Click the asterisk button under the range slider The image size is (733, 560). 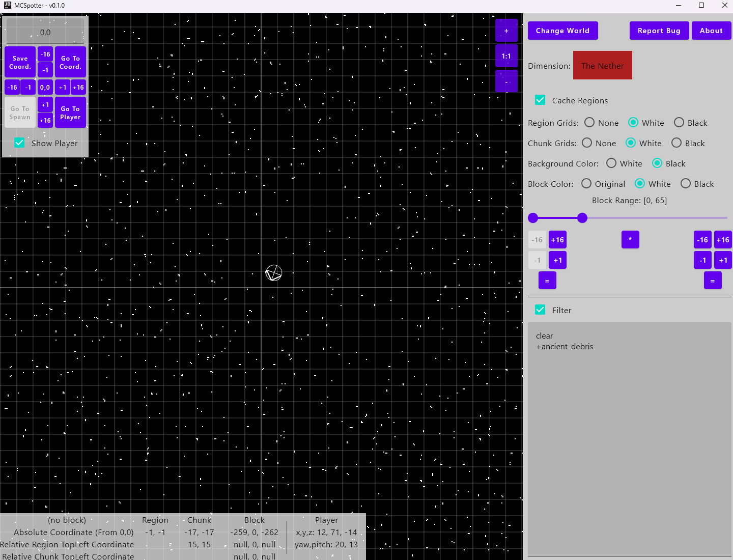tap(630, 240)
